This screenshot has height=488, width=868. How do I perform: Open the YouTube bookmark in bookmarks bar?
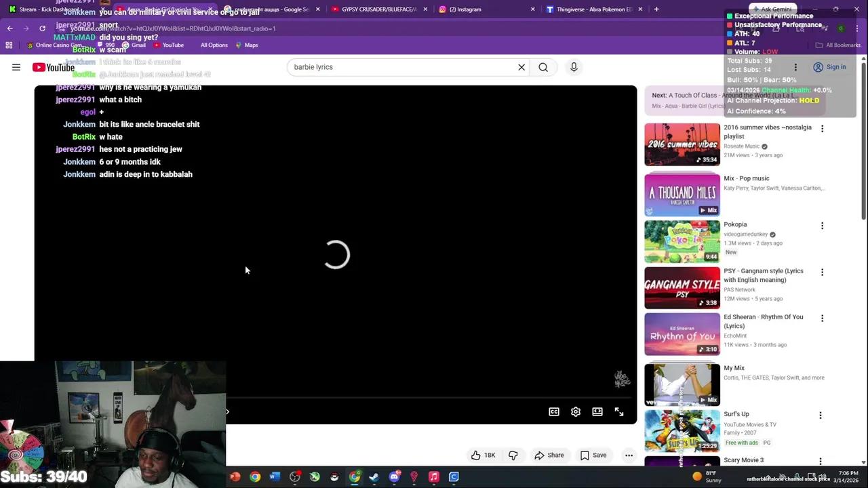click(168, 45)
